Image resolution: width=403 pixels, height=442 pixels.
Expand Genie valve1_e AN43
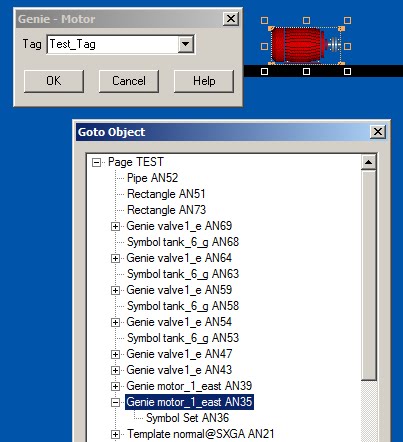pyautogui.click(x=115, y=370)
